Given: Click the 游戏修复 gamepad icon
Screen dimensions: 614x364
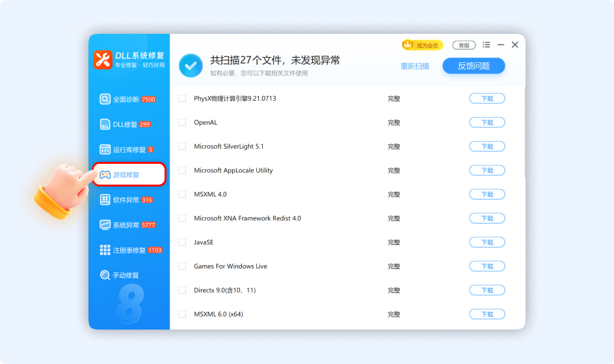Looking at the screenshot, I should 105,175.
